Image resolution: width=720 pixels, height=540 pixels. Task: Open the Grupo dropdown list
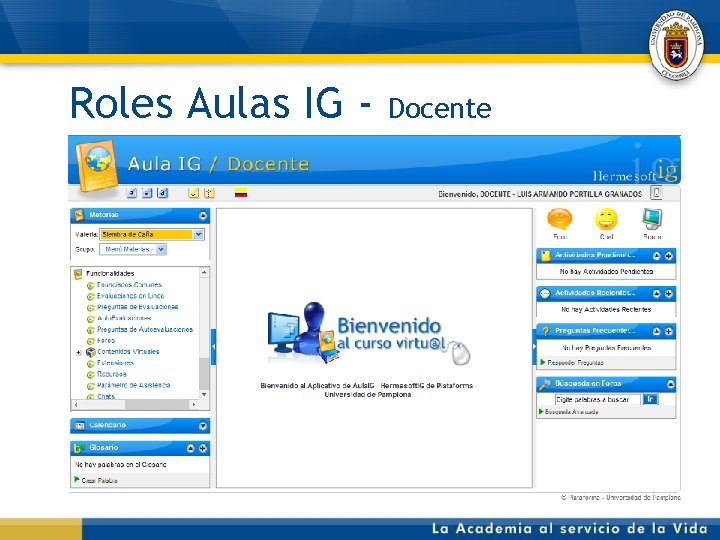pyautogui.click(x=133, y=249)
